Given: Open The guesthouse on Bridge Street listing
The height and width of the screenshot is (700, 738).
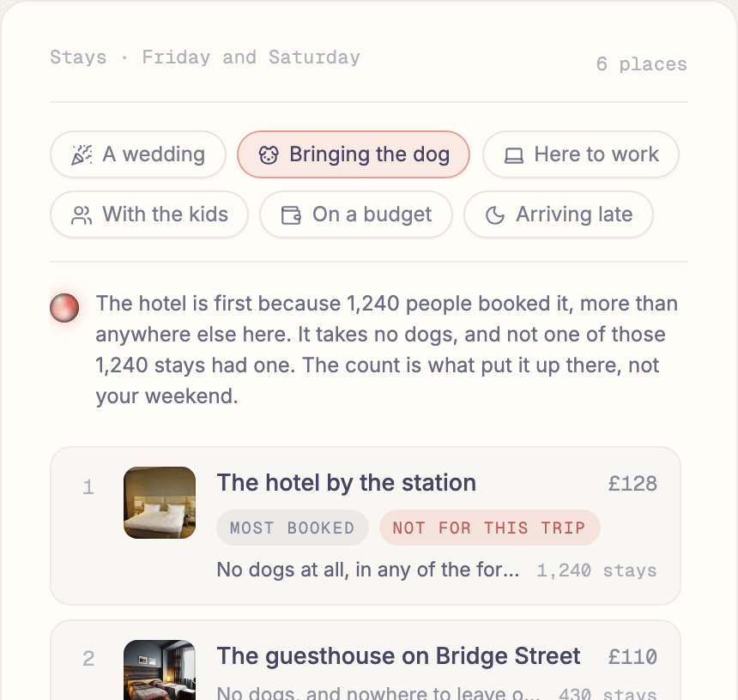Looking at the screenshot, I should 366,660.
